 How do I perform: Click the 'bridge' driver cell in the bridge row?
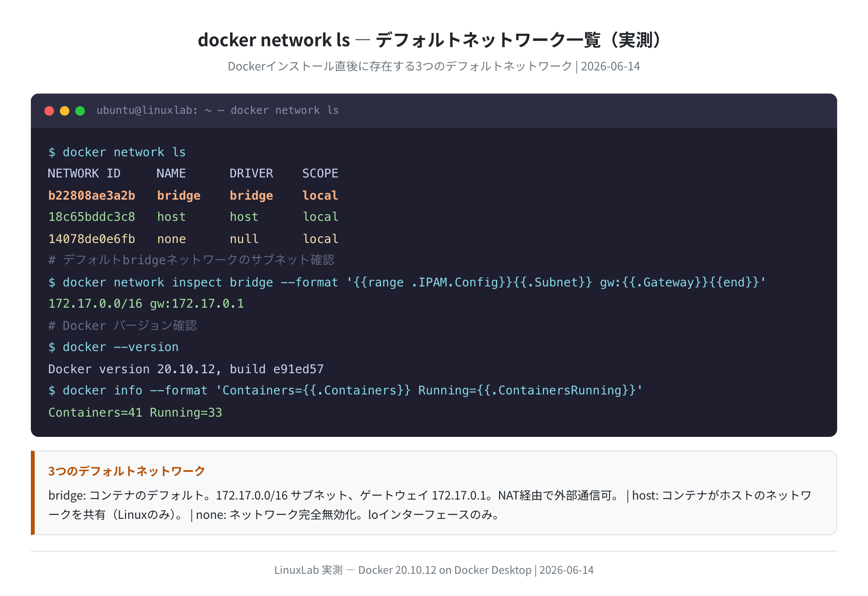(x=251, y=196)
